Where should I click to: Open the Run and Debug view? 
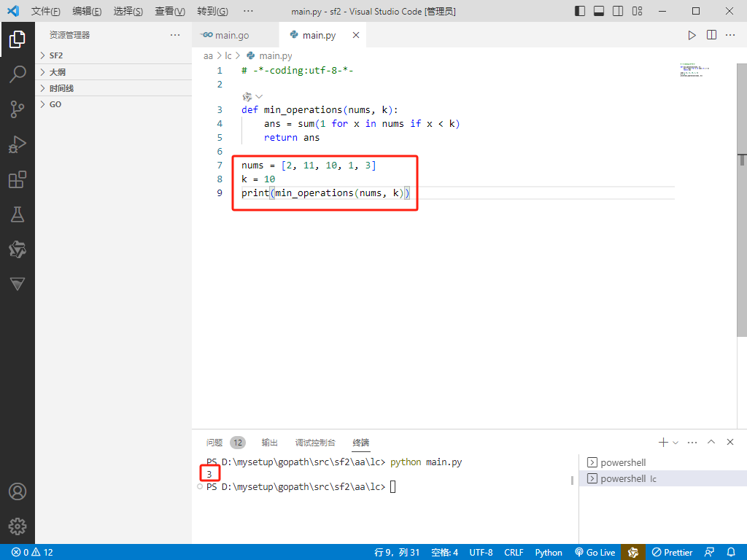click(x=18, y=144)
